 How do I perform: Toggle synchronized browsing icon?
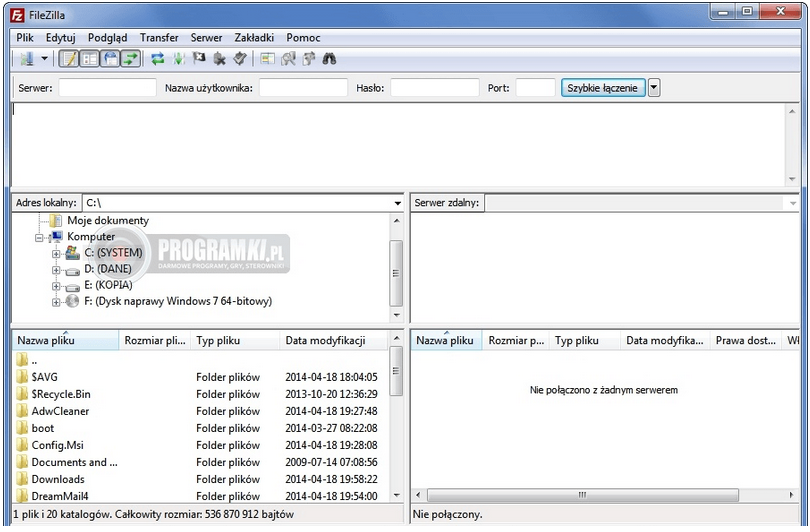309,59
